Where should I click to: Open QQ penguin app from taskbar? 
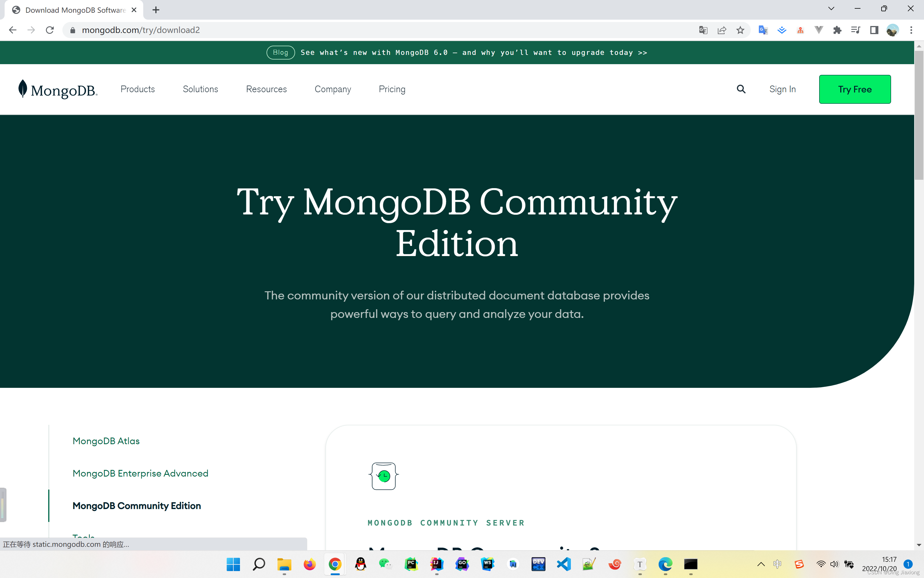360,564
